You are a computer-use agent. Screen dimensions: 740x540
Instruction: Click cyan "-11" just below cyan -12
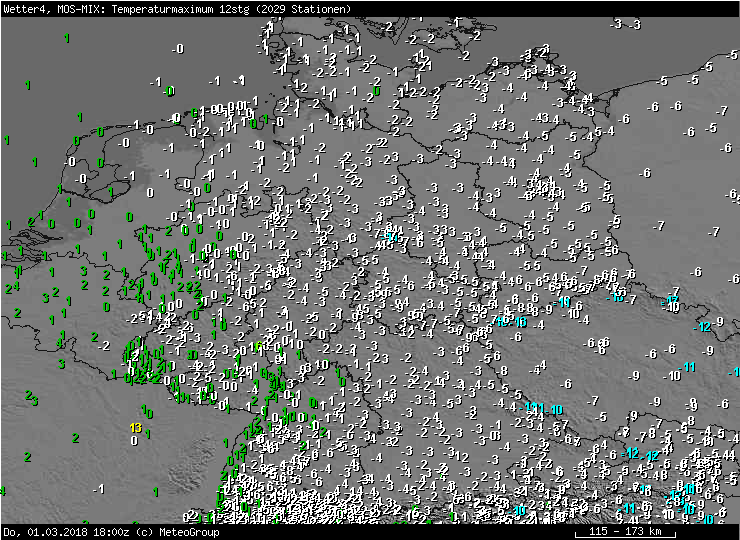click(x=687, y=367)
